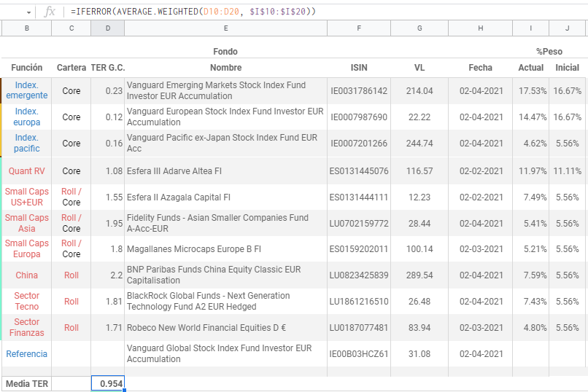Click the Actual weight 17.53% cell
The height and width of the screenshot is (392, 588).
point(530,91)
